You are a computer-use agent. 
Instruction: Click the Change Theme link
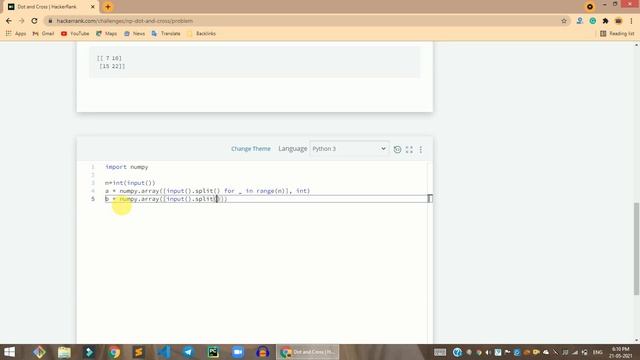pos(251,149)
